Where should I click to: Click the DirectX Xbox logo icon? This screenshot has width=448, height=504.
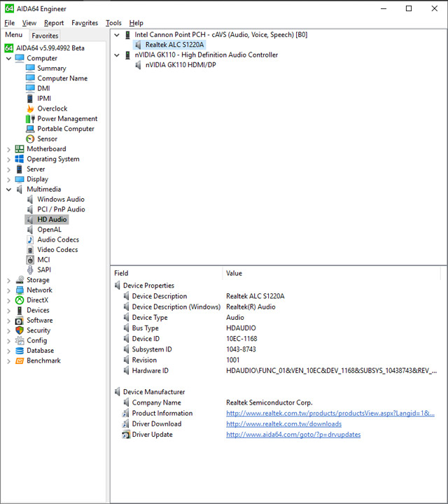[x=20, y=300]
